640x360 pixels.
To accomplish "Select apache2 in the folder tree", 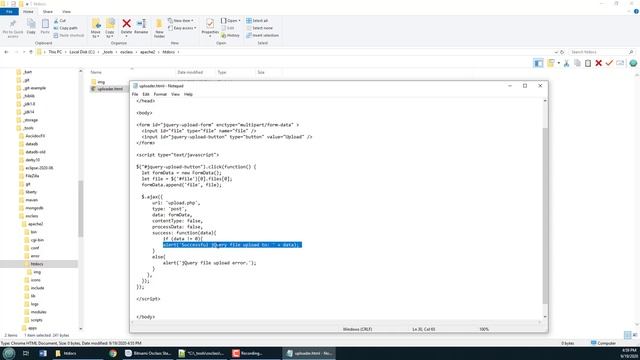I will (x=36, y=224).
